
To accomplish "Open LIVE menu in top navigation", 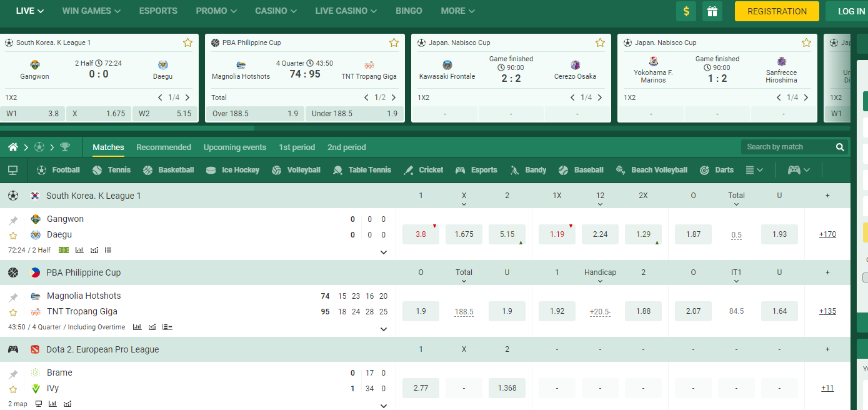I will (x=30, y=11).
